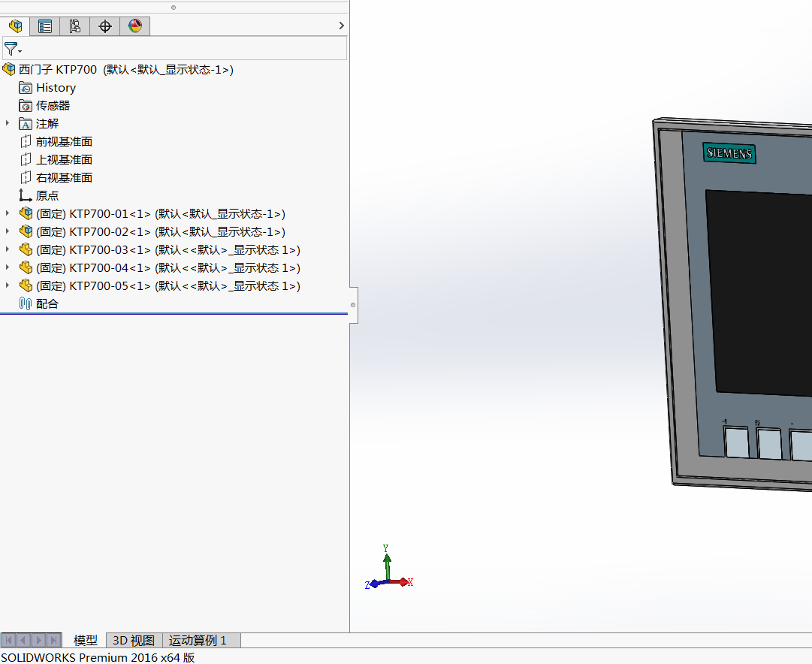The width and height of the screenshot is (812, 664).
Task: Select the 注解 annotations item
Action: pos(47,124)
